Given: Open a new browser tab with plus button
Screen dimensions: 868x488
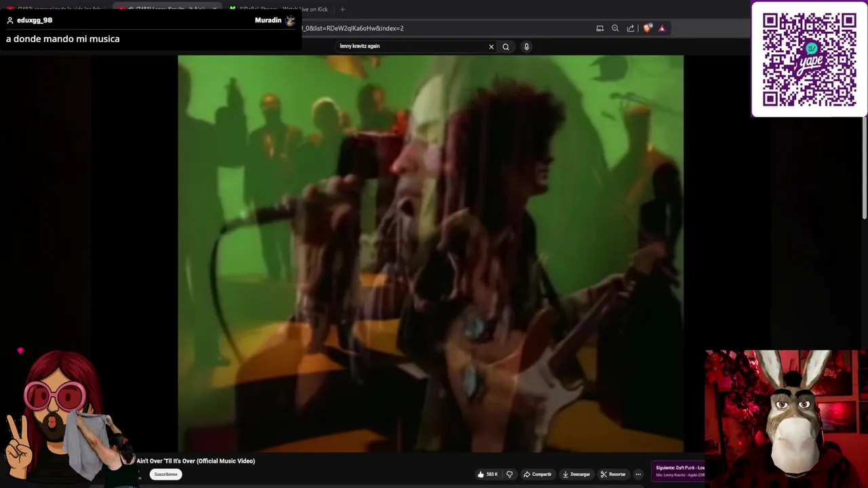Looking at the screenshot, I should (x=342, y=9).
